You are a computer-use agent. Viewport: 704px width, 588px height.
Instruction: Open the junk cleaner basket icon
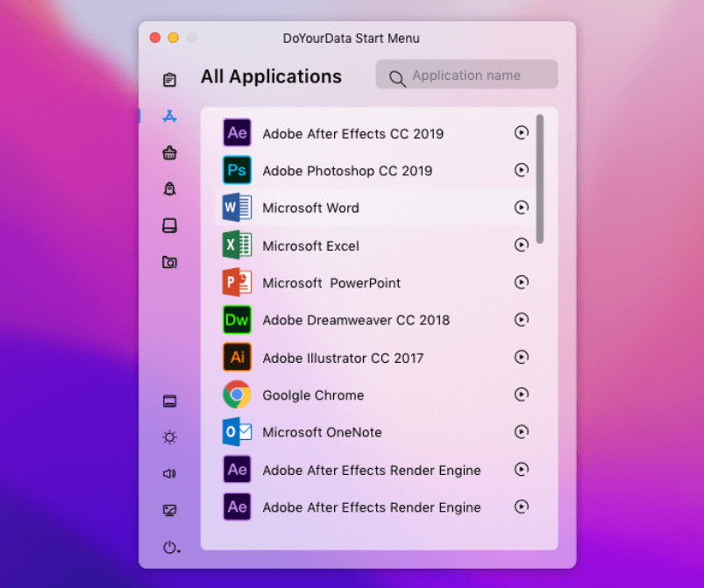(x=169, y=152)
